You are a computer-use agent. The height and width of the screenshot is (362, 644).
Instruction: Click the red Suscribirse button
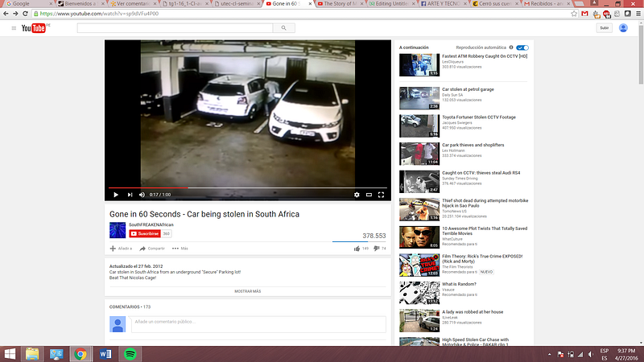145,233
